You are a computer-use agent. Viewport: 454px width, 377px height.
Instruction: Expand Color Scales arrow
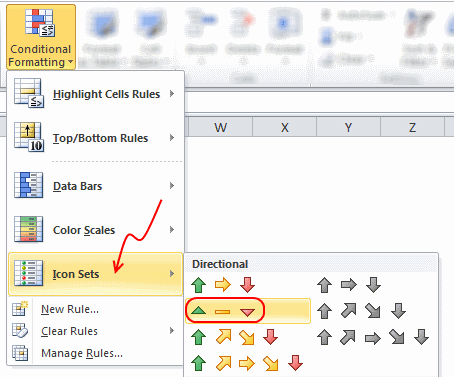pyautogui.click(x=172, y=230)
